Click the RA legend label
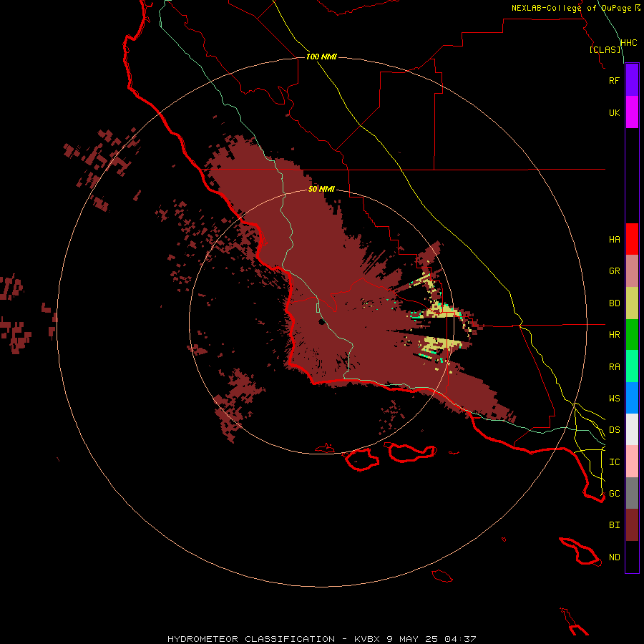This screenshot has height=644, width=644. (614, 367)
